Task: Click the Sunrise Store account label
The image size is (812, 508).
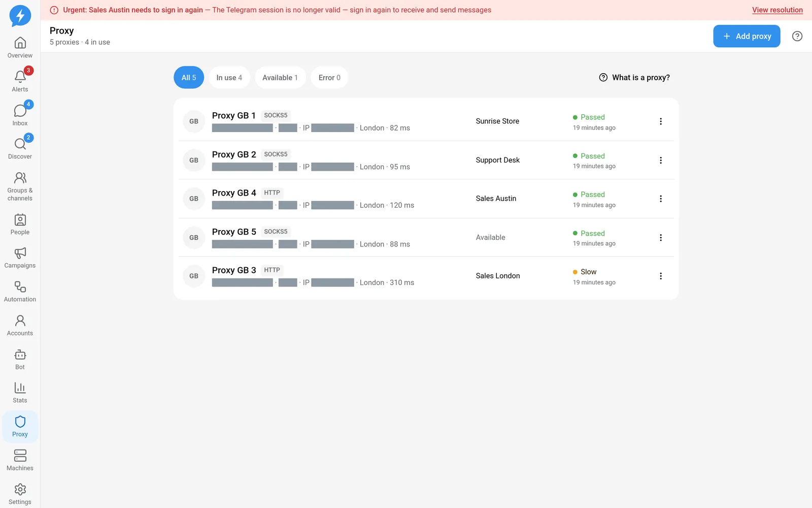Action: tap(497, 121)
